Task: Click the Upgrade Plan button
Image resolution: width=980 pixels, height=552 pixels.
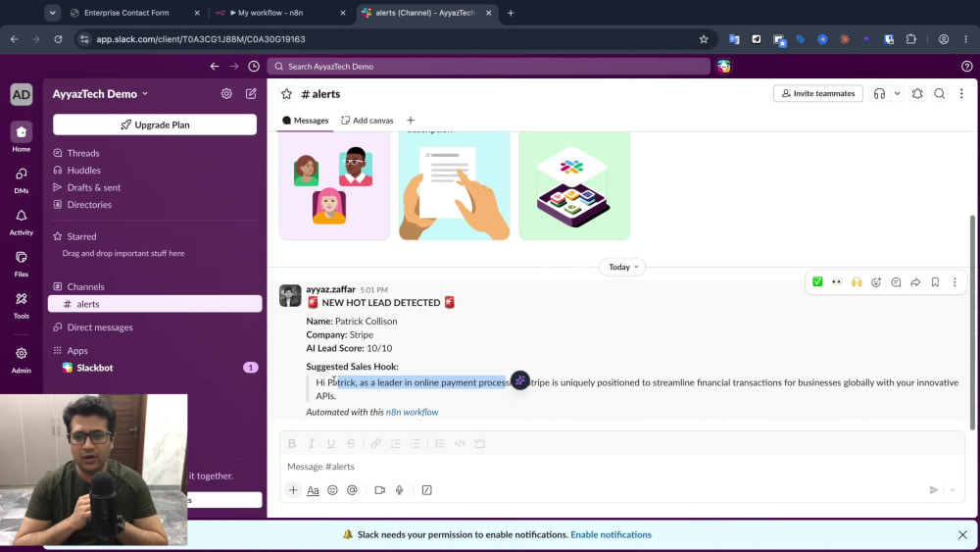Action: (x=155, y=125)
